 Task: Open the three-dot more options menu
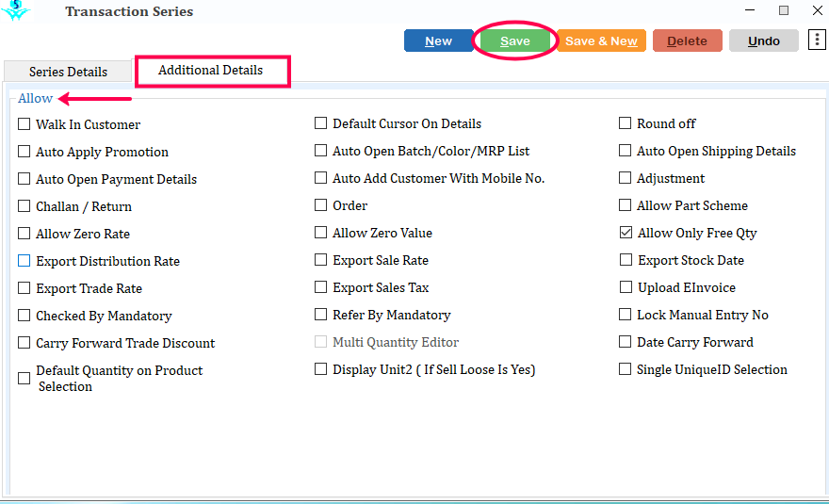click(816, 40)
